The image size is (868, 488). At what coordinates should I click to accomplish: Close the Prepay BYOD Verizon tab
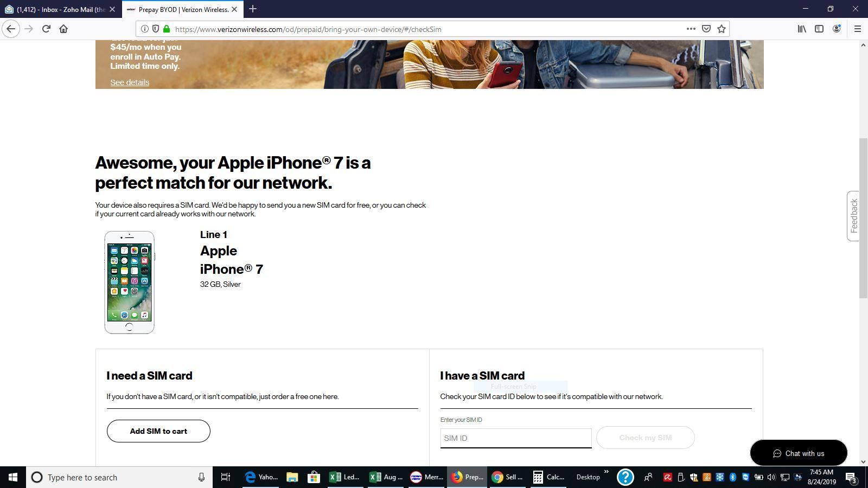234,9
